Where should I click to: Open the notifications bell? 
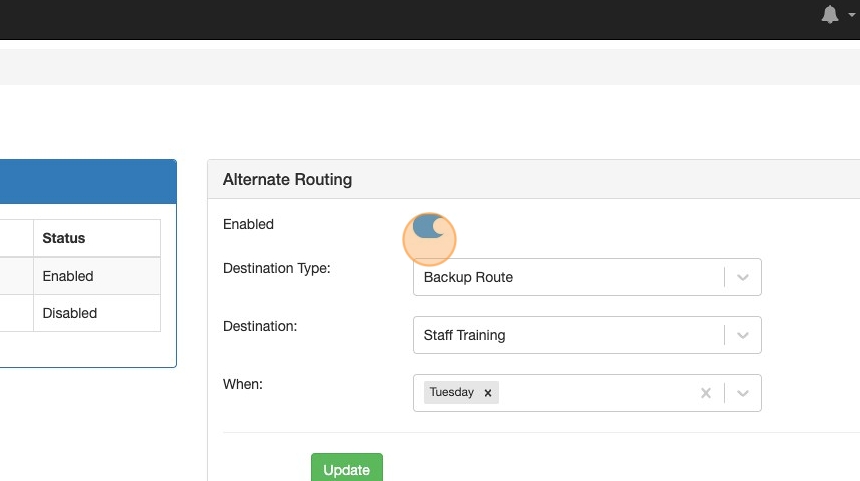[829, 15]
